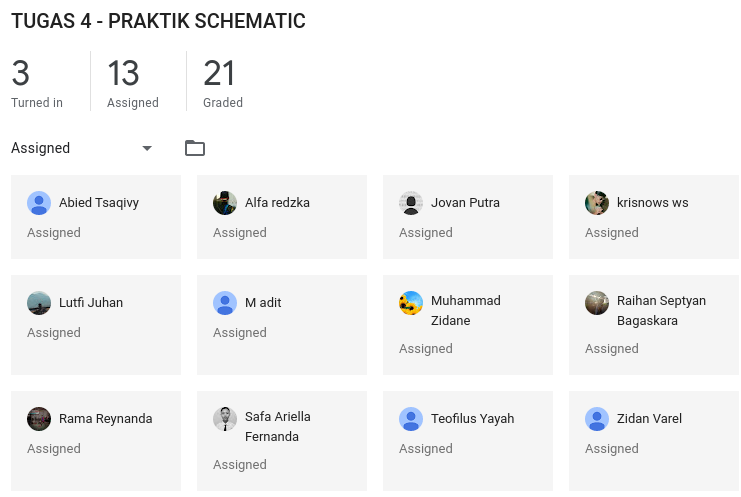The width and height of the screenshot is (741, 497).
Task: Click Alfa redzka's profile picture
Action: click(225, 203)
